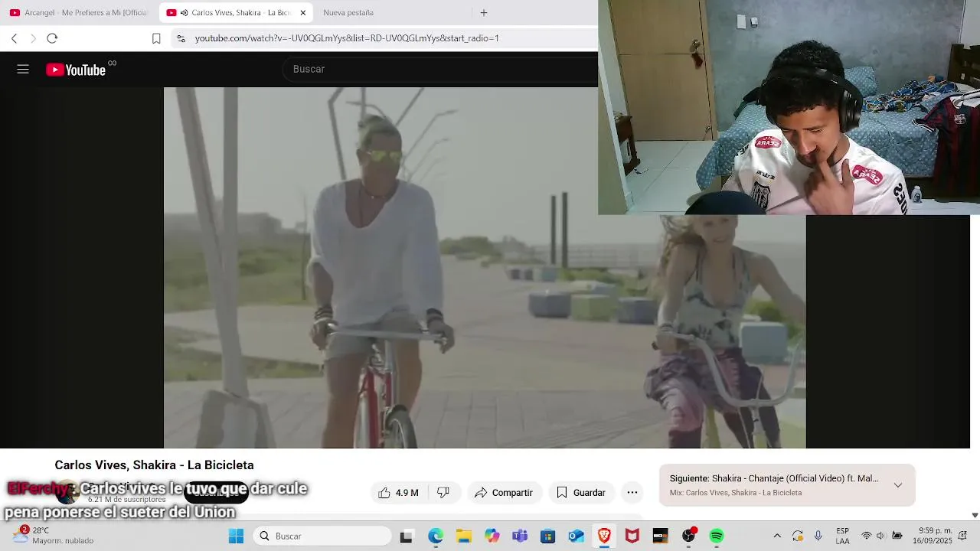Click the youtube.com URL address field
The height and width of the screenshot is (551, 980).
[x=347, y=38]
